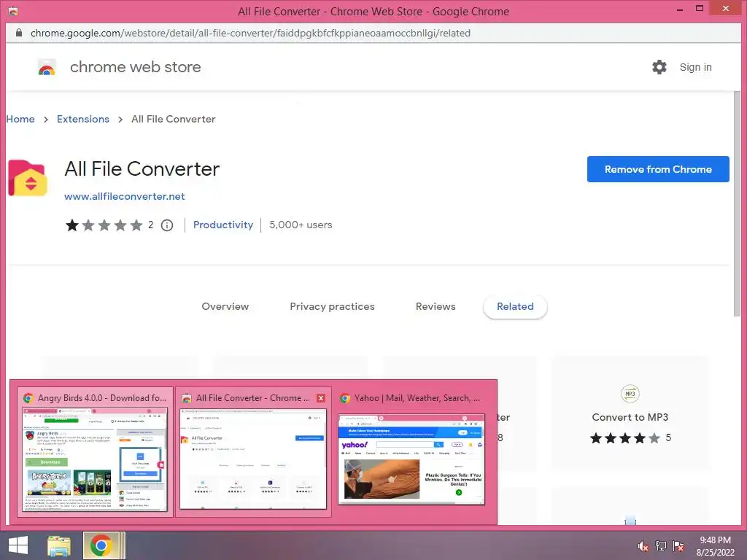Open the Windows Start button

(18, 545)
